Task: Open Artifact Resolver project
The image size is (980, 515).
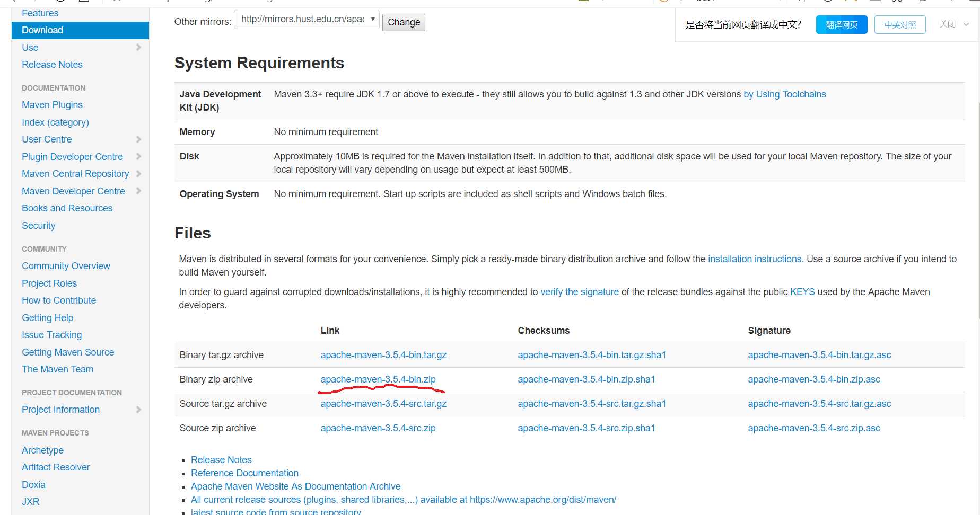Action: 56,467
